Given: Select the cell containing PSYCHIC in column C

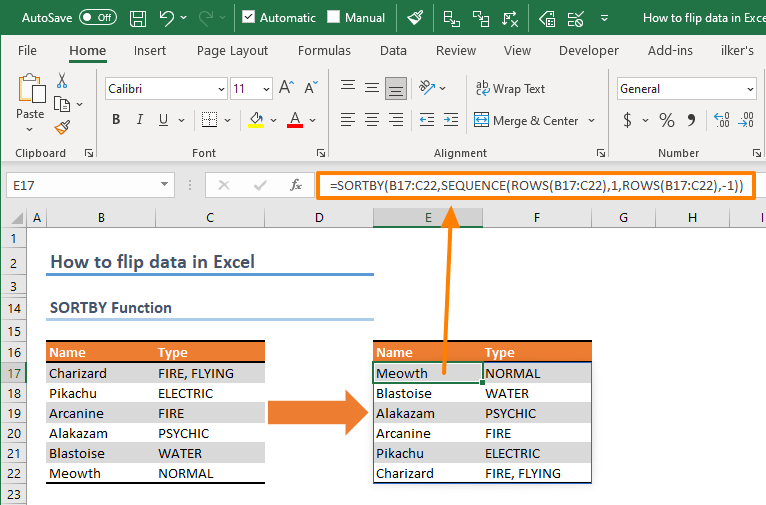Looking at the screenshot, I should (210, 433).
